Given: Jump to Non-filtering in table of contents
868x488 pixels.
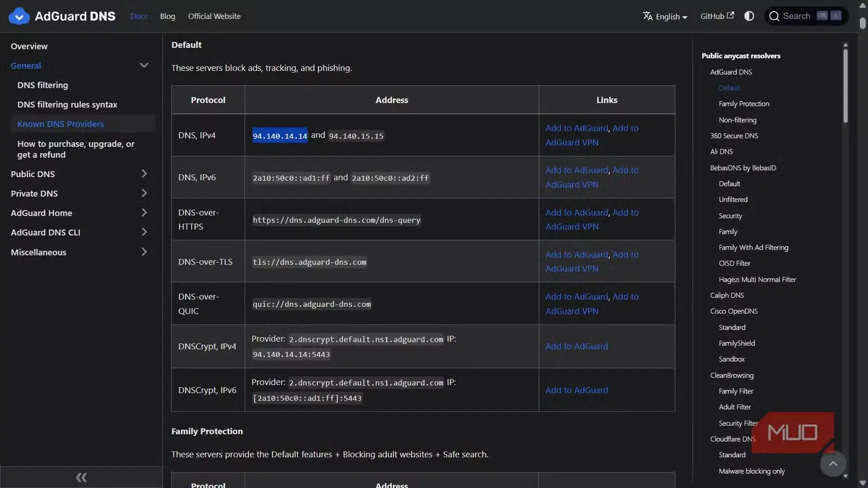Looking at the screenshot, I should (x=737, y=120).
